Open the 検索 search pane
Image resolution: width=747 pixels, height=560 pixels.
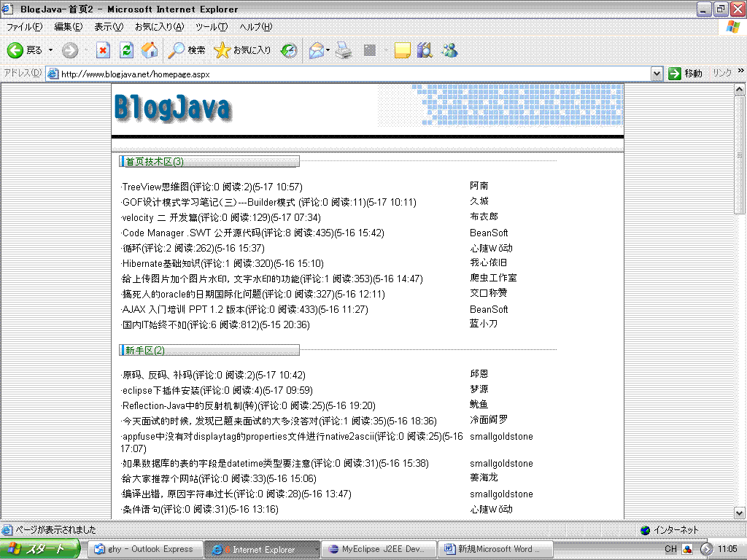tap(187, 50)
